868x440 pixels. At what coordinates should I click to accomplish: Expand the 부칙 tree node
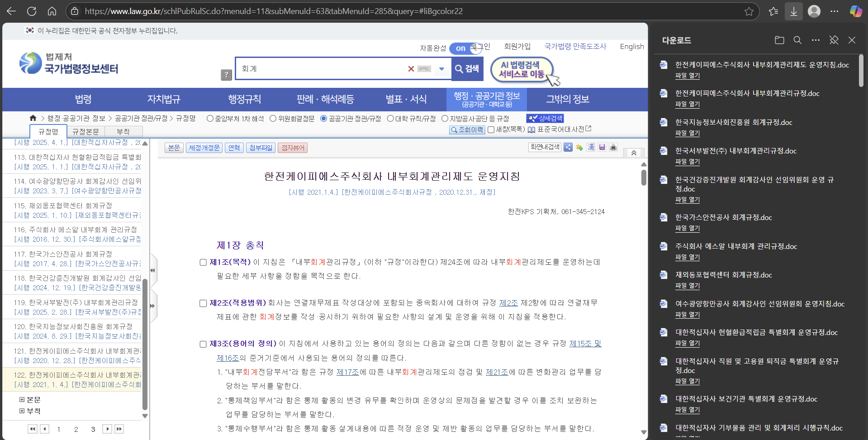coord(22,411)
